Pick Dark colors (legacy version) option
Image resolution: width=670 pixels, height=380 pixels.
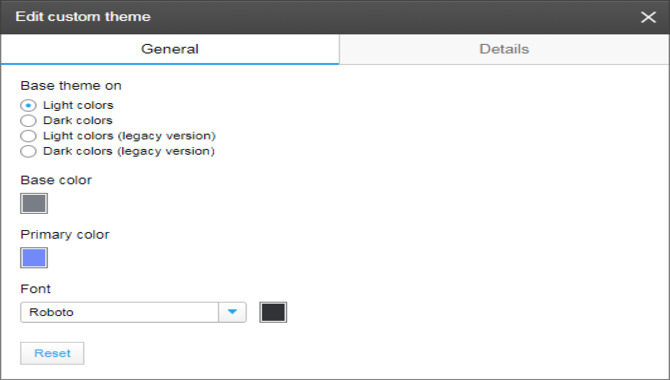click(28, 151)
